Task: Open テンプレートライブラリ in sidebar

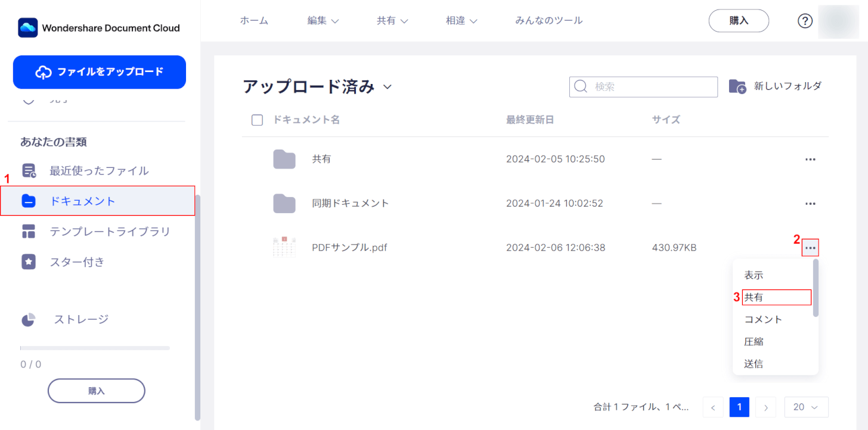Action: click(110, 232)
